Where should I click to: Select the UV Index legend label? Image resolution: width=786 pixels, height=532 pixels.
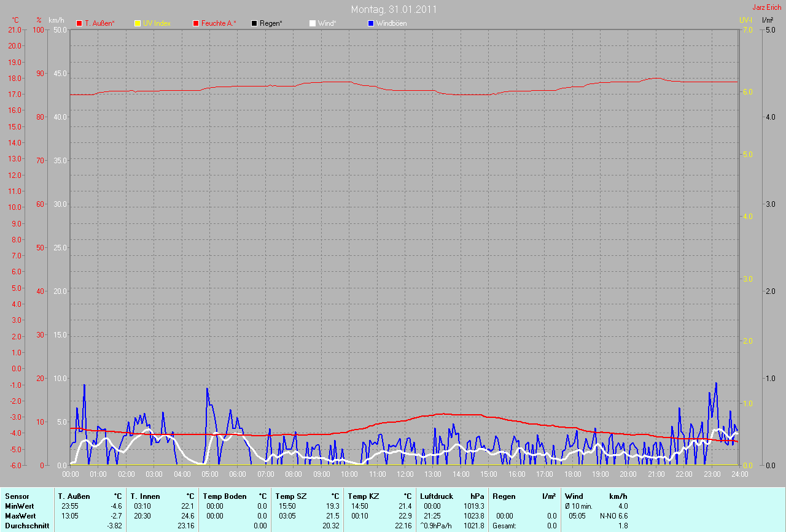157,23
